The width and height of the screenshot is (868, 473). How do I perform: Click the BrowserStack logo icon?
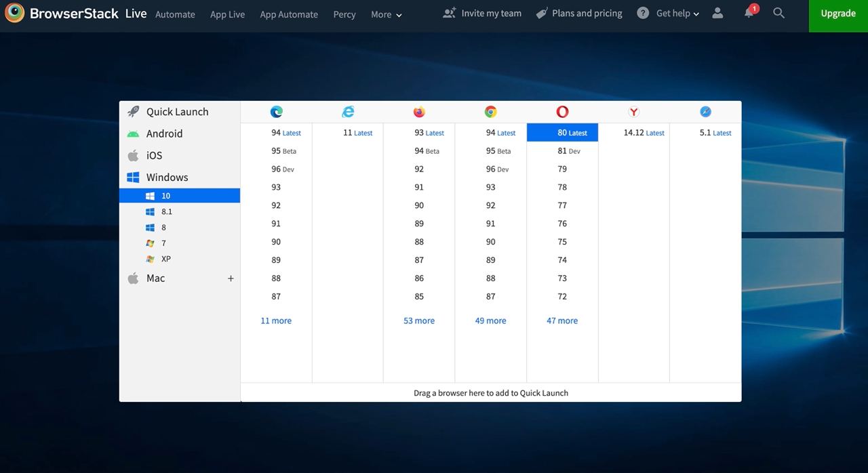[14, 13]
